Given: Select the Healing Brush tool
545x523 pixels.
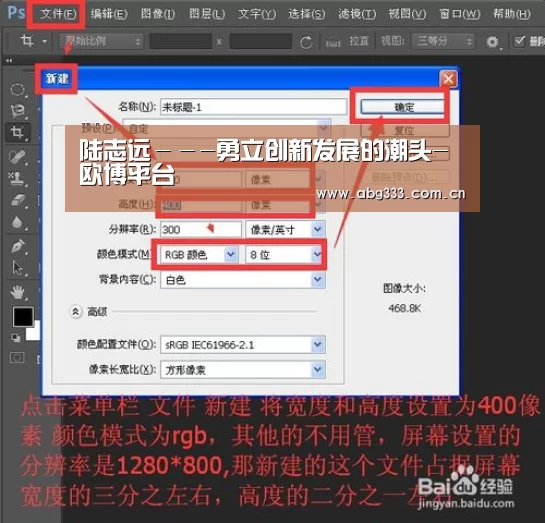Looking at the screenshot, I should coord(17,157).
